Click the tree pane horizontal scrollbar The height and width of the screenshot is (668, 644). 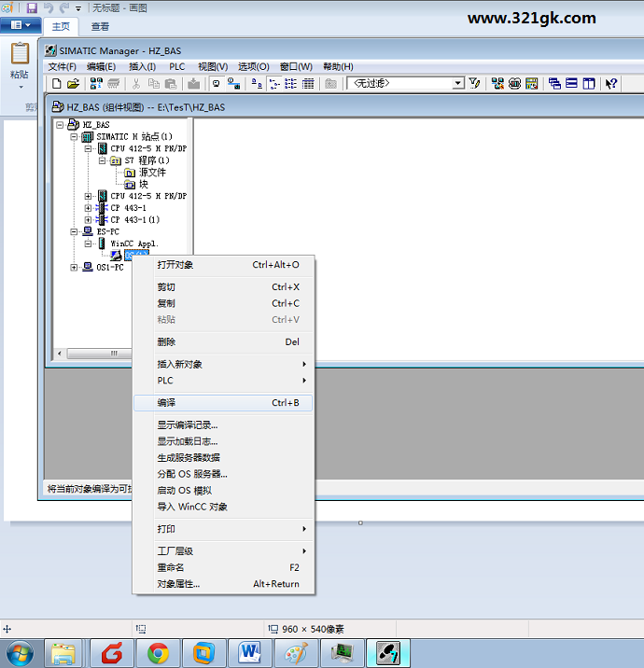click(x=97, y=354)
